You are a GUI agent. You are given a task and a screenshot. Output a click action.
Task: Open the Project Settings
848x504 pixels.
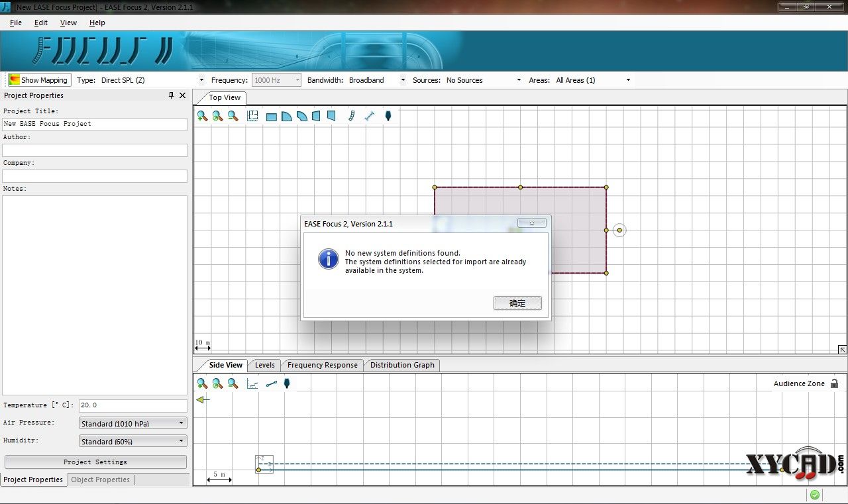[95, 462]
